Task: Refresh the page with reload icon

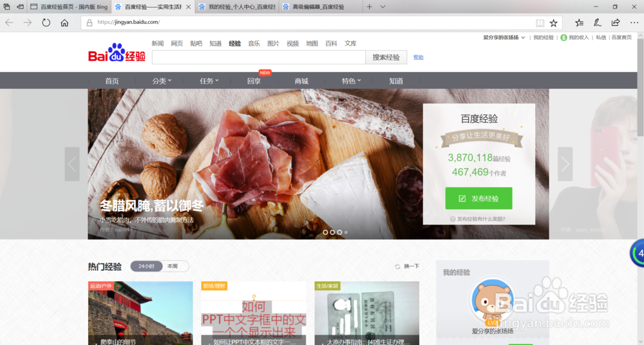Action: tap(46, 23)
